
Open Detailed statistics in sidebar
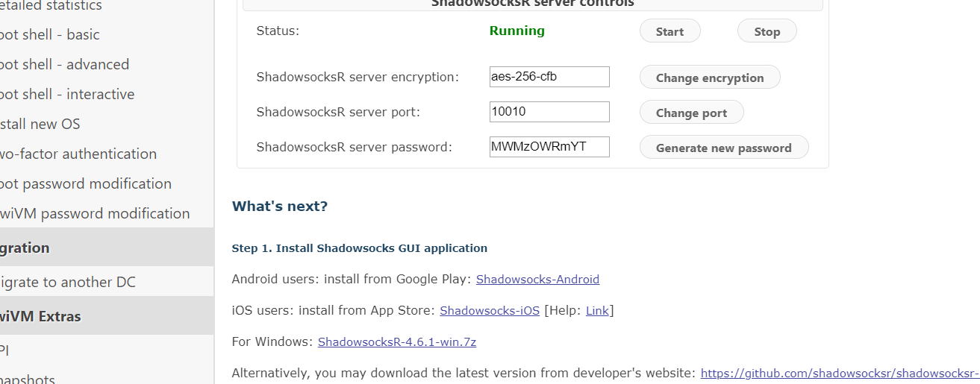pos(51,6)
